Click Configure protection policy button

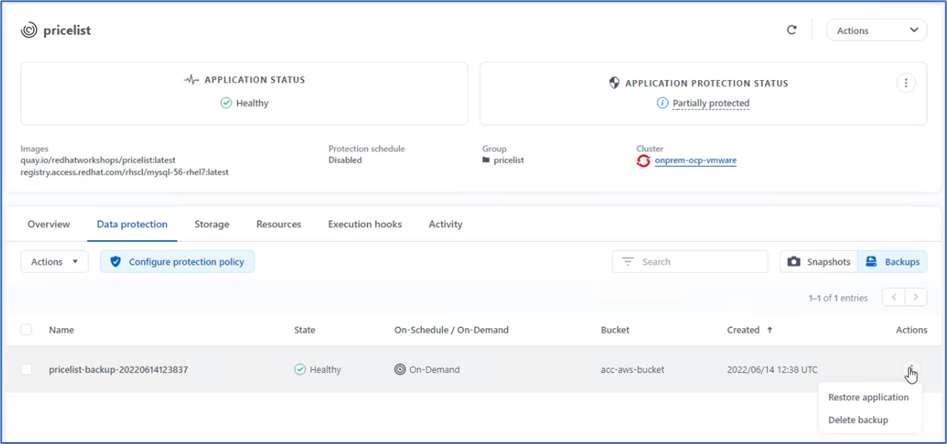pyautogui.click(x=178, y=262)
